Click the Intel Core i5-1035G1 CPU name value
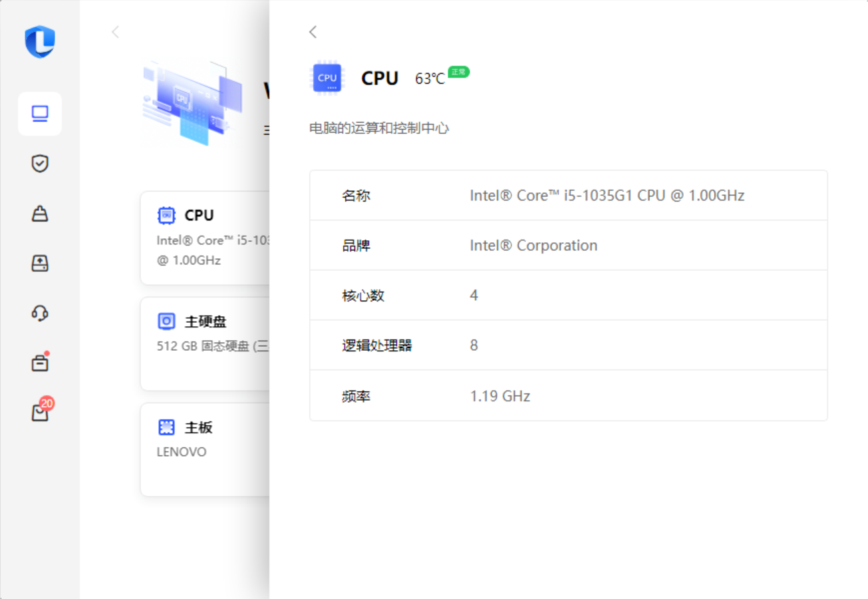 [x=607, y=196]
